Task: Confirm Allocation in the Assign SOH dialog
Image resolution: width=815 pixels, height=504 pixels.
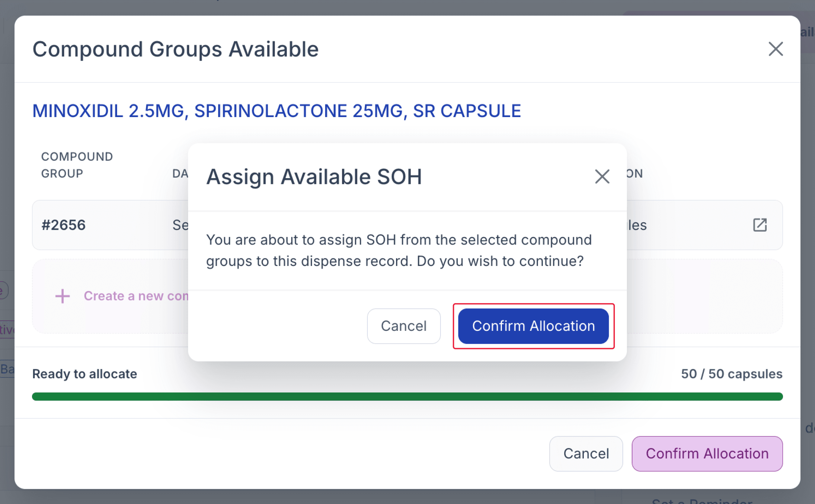Action: (x=533, y=326)
